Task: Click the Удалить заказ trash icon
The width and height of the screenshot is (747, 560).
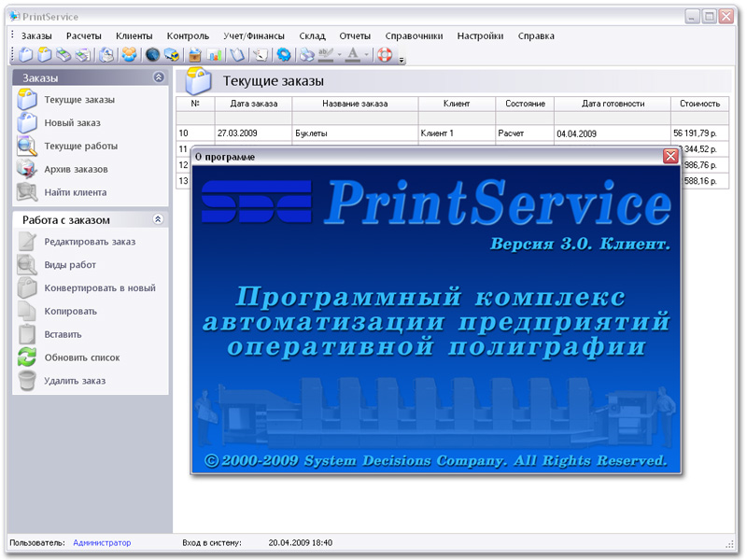Action: tap(28, 381)
